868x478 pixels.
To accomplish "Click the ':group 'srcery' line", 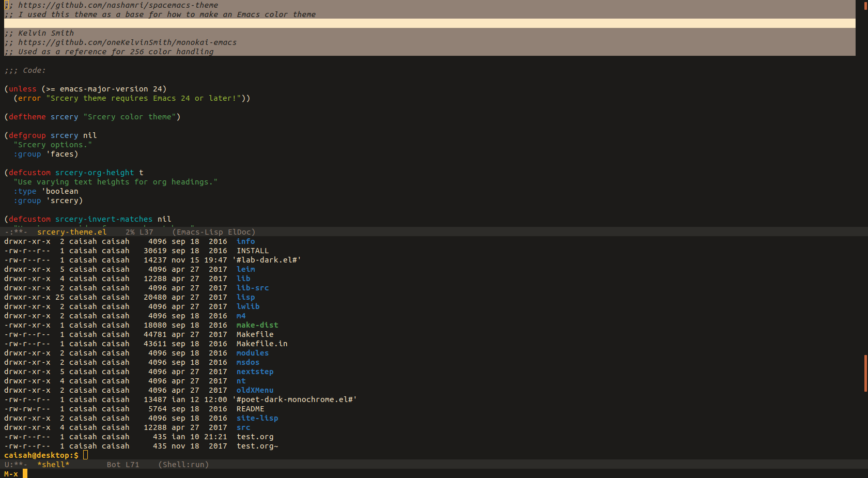I will pyautogui.click(x=48, y=201).
